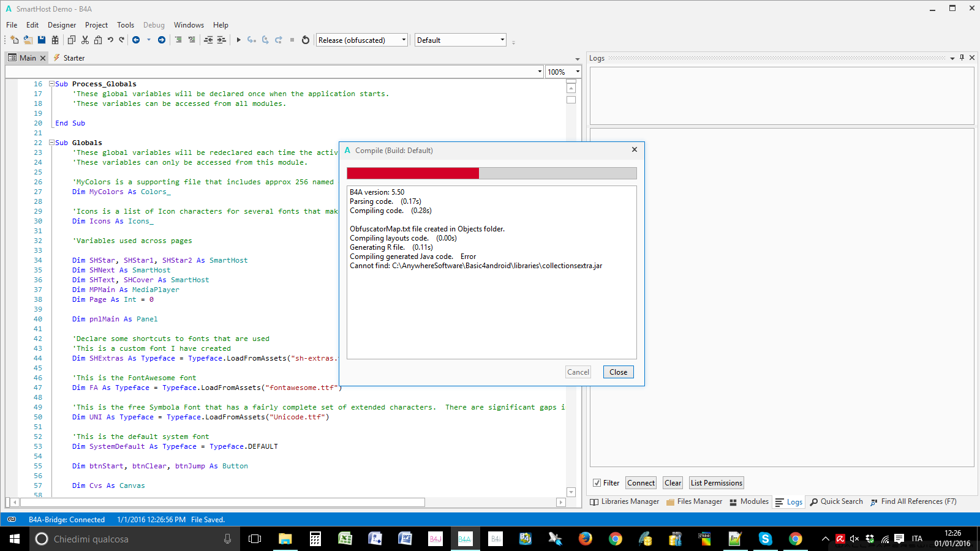
Task: Open the Release (obfuscated) build dropdown
Action: coord(404,40)
